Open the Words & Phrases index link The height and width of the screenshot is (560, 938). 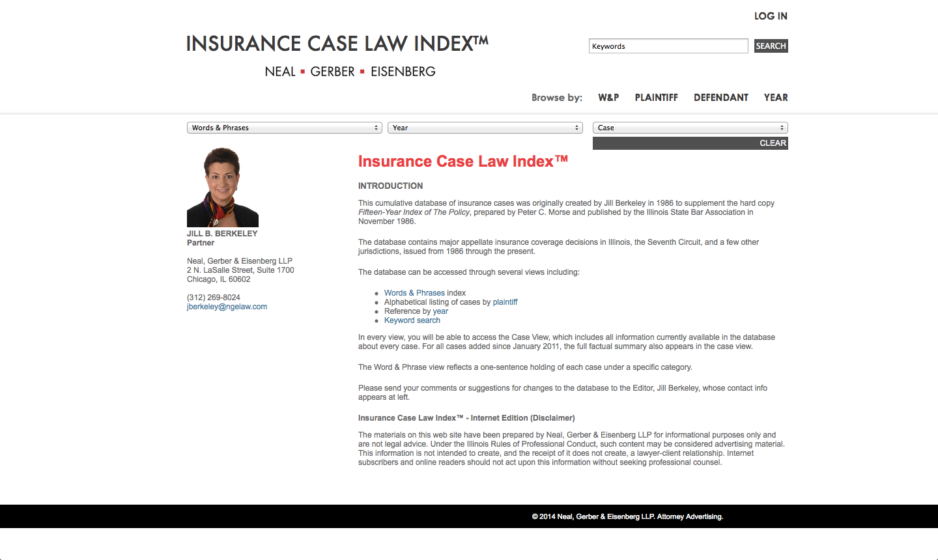click(415, 293)
